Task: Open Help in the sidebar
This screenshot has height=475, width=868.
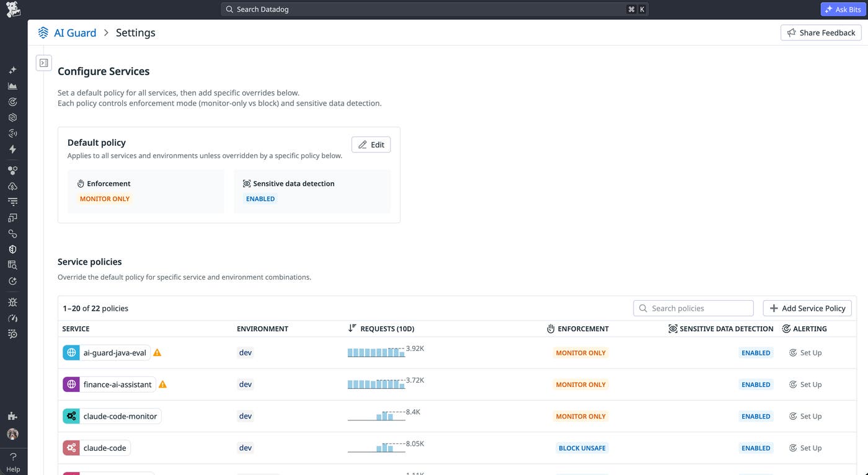Action: pos(13,462)
